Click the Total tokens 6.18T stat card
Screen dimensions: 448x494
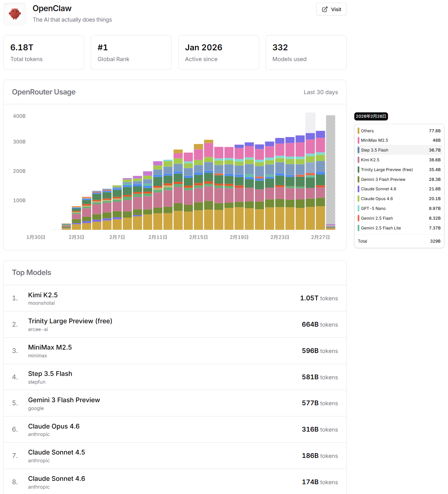point(44,53)
